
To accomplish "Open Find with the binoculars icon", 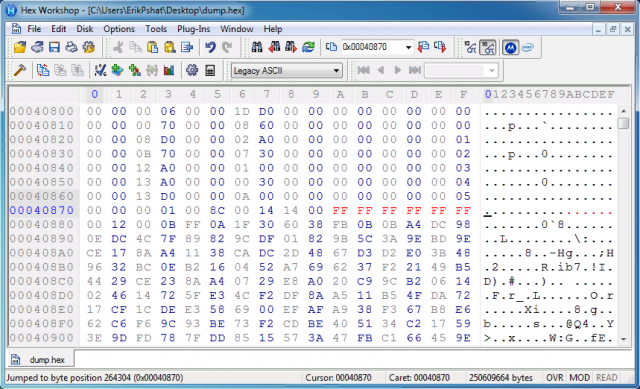I will tap(257, 47).
